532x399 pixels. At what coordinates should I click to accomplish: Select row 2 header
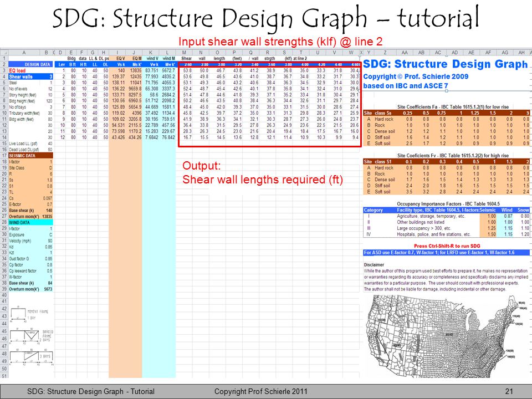pos(4,64)
